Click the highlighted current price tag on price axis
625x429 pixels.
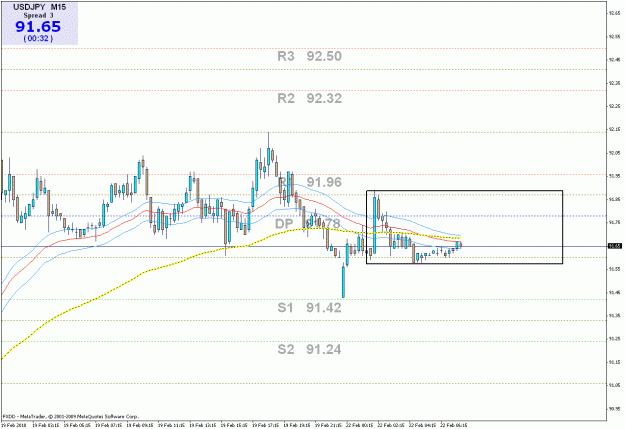click(x=614, y=246)
